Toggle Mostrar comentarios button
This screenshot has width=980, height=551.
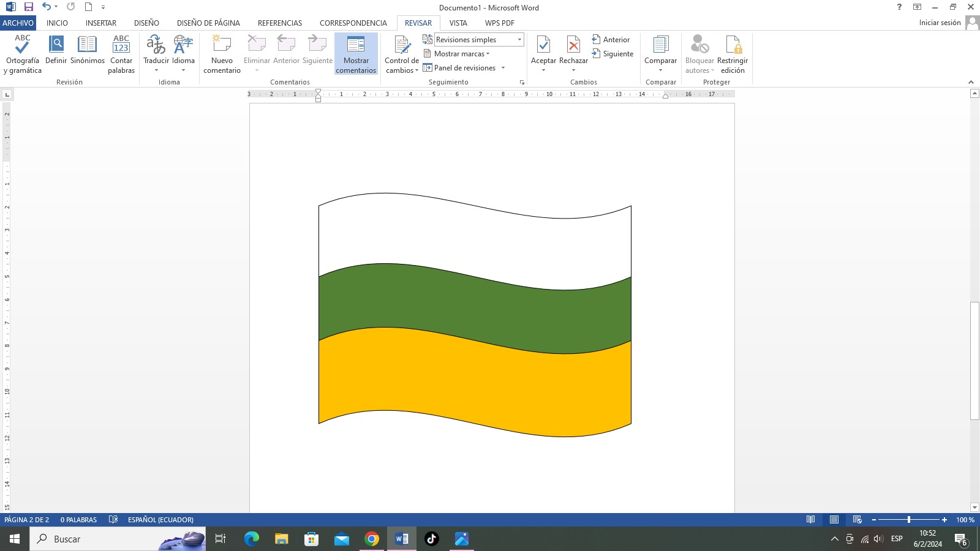[356, 54]
